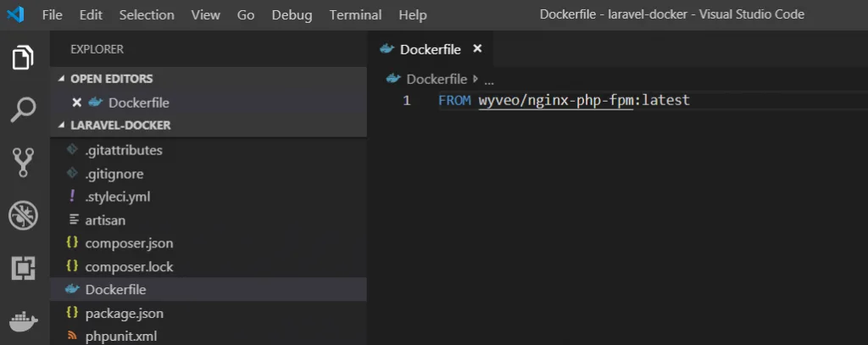The height and width of the screenshot is (345, 868).
Task: Open phpunit.xml file
Action: tap(209, 336)
